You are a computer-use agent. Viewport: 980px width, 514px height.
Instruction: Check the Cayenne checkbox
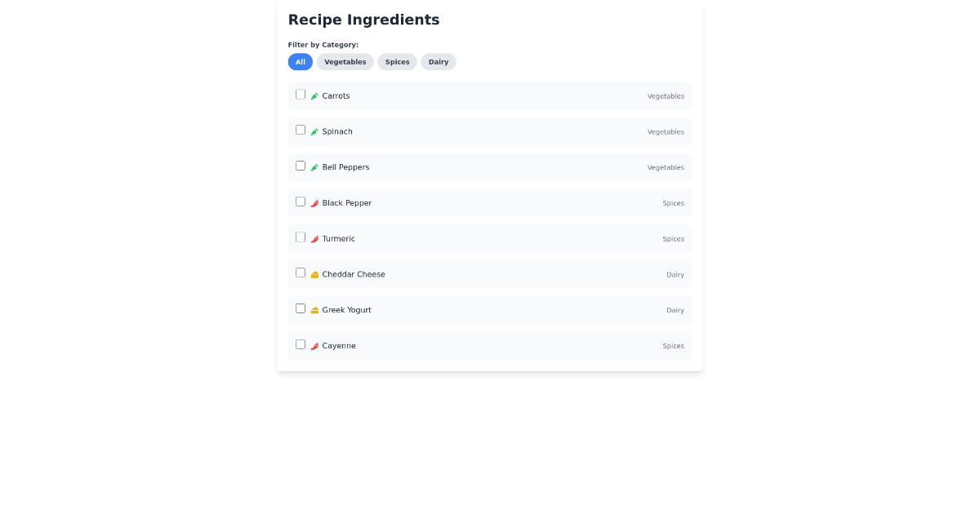tap(301, 344)
